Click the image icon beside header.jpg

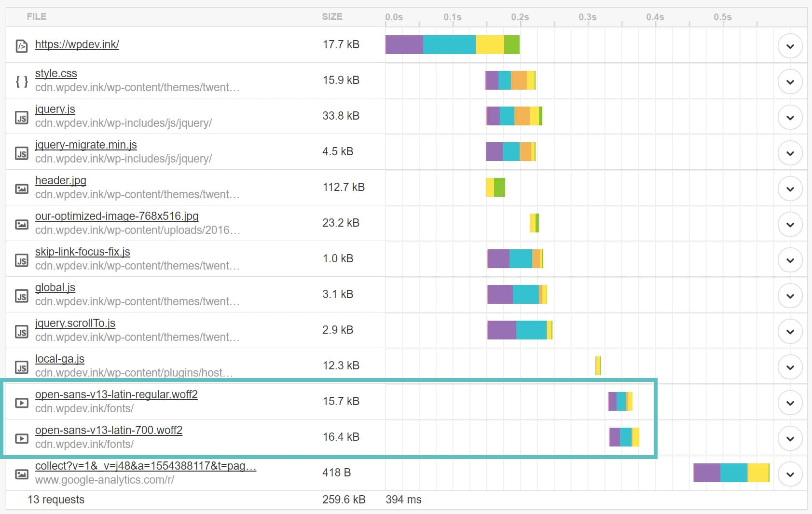click(22, 188)
